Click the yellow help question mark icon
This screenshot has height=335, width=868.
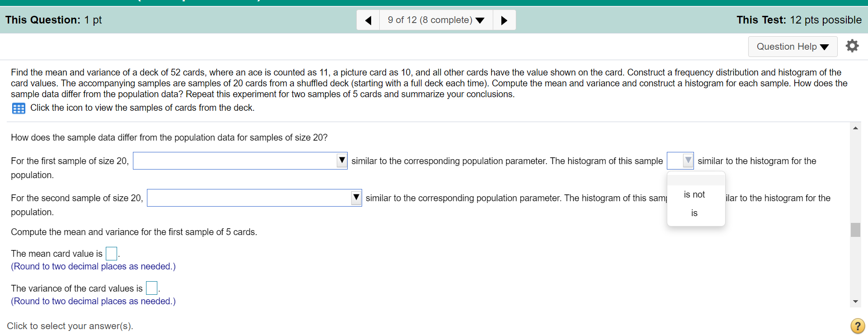[857, 326]
